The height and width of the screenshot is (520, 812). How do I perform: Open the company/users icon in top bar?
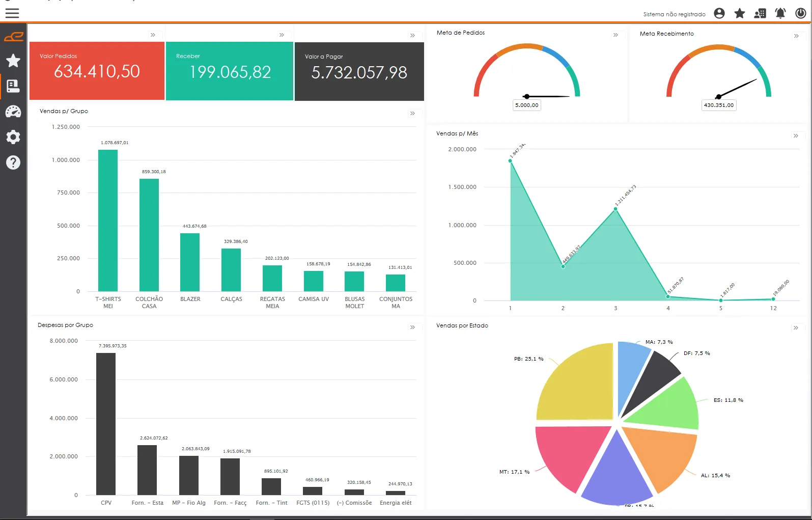[x=760, y=13]
